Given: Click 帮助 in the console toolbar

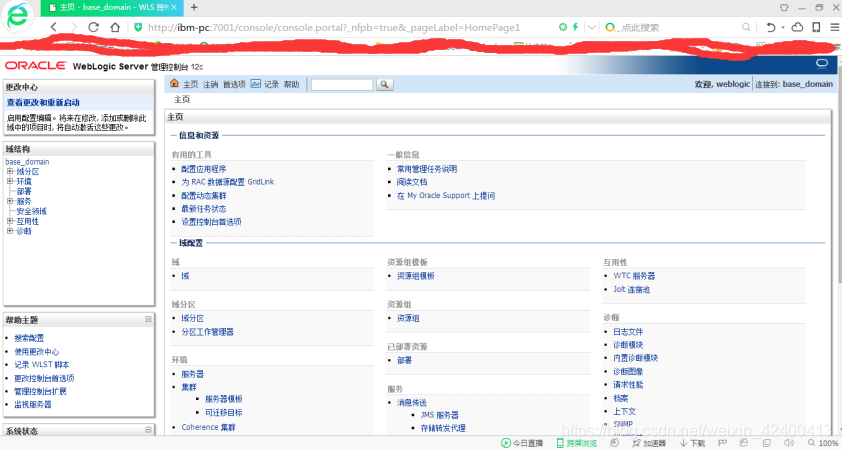Looking at the screenshot, I should click(x=291, y=84).
